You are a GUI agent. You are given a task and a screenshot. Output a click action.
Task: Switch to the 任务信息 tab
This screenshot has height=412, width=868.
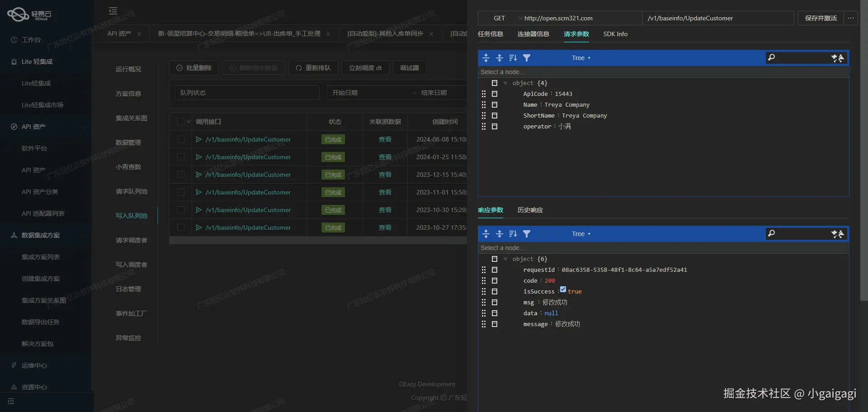click(491, 34)
